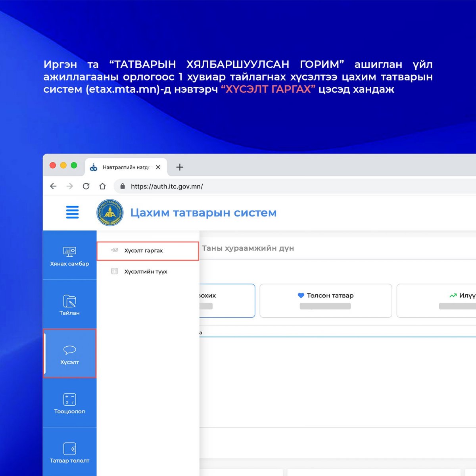Reload the page
Screen dimensions: 476x476
tap(86, 186)
